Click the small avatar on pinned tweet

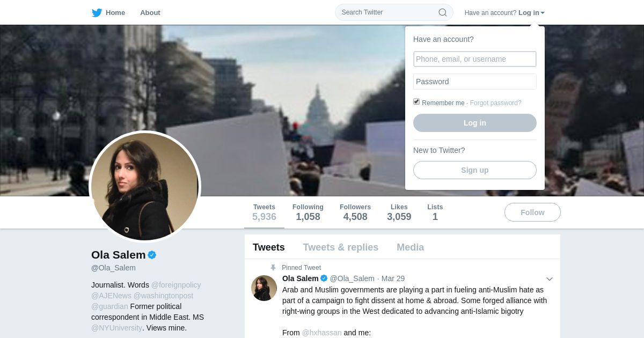tap(264, 288)
